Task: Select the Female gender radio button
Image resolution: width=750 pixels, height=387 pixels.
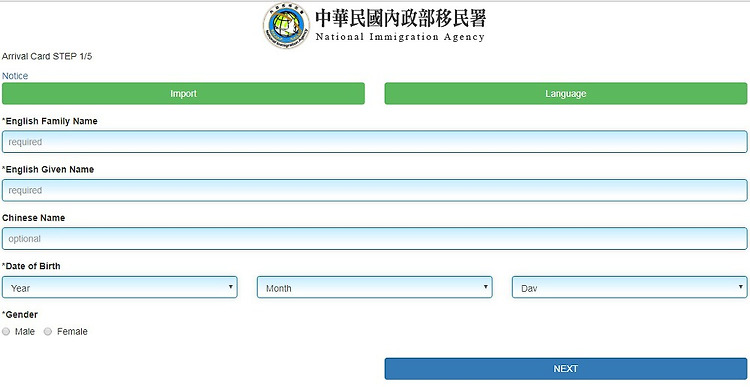Action: point(48,332)
